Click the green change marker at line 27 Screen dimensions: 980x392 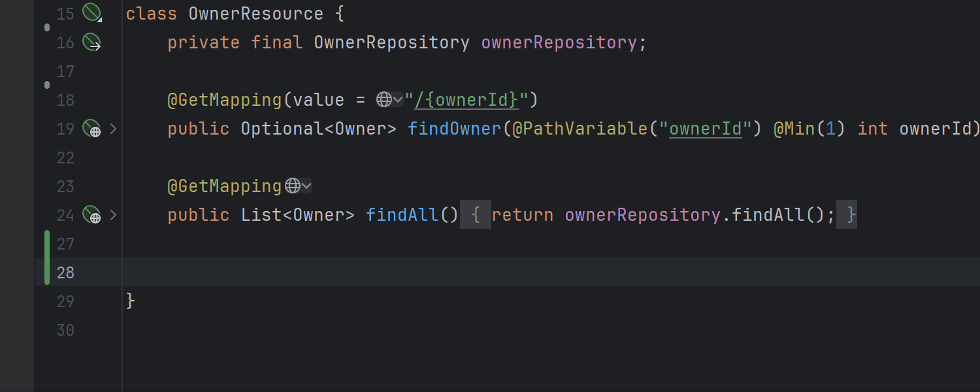47,244
